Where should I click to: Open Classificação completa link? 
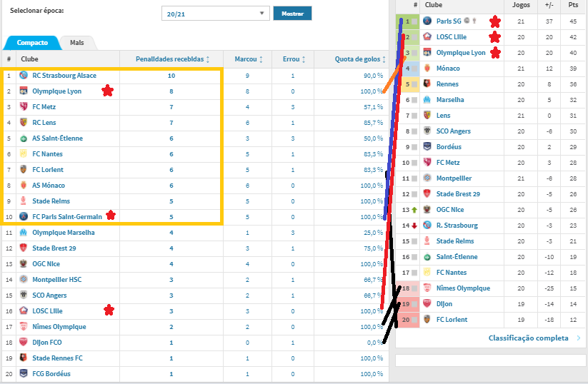click(529, 338)
